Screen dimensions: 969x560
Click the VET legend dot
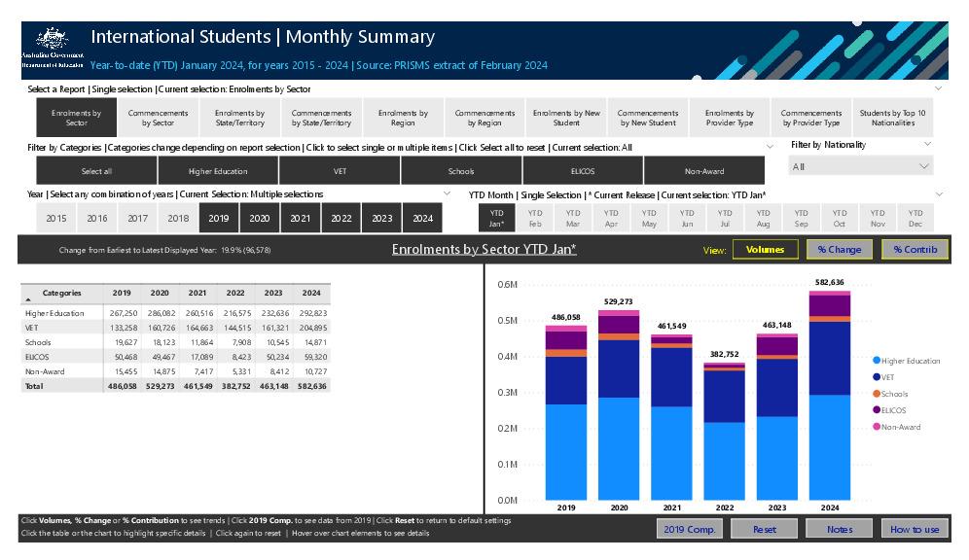879,377
